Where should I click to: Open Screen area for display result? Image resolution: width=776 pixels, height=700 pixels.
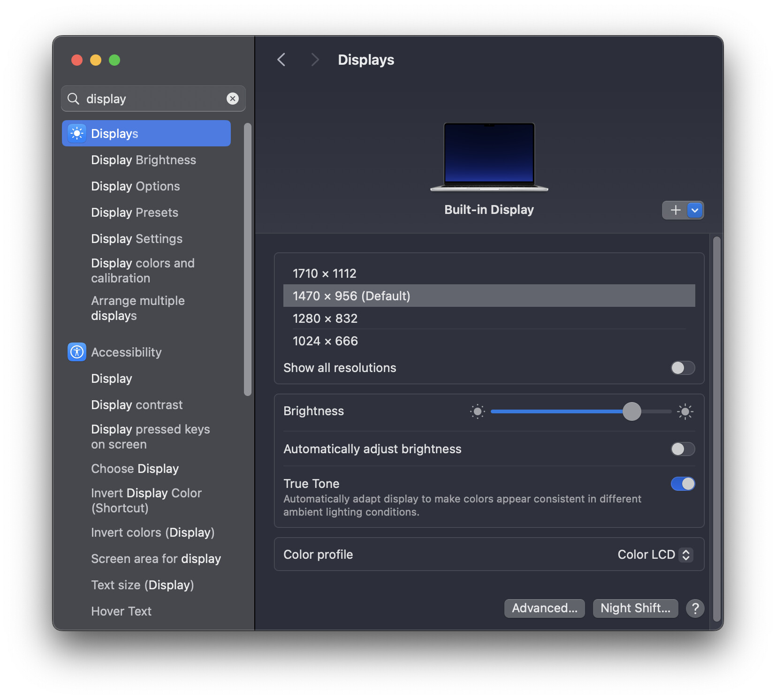coord(156,559)
